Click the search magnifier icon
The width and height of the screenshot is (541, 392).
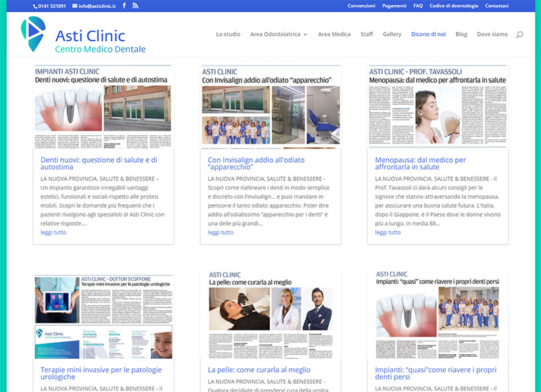pos(519,34)
